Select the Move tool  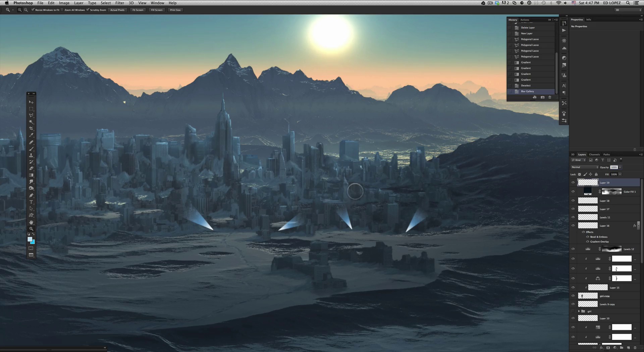point(31,102)
